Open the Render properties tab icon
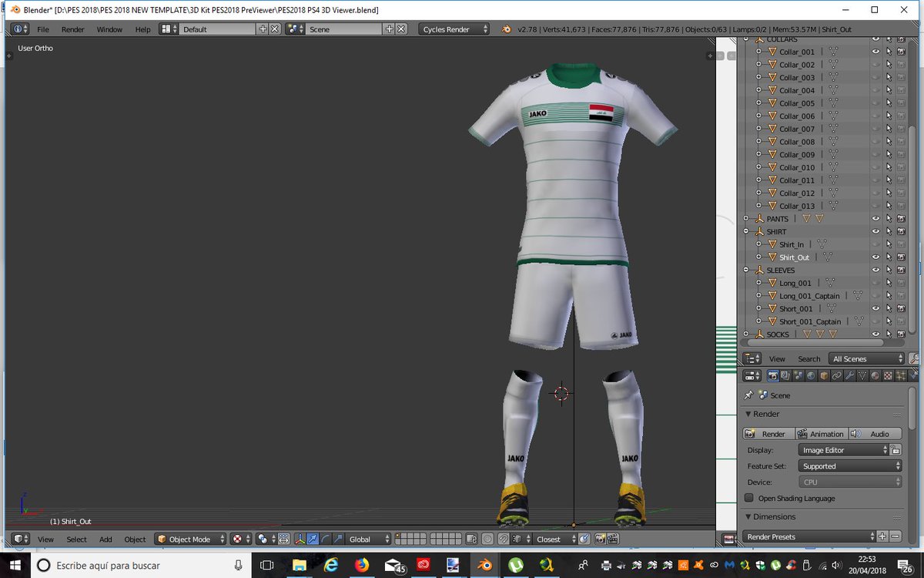Screen dimensions: 924x578 773,376
